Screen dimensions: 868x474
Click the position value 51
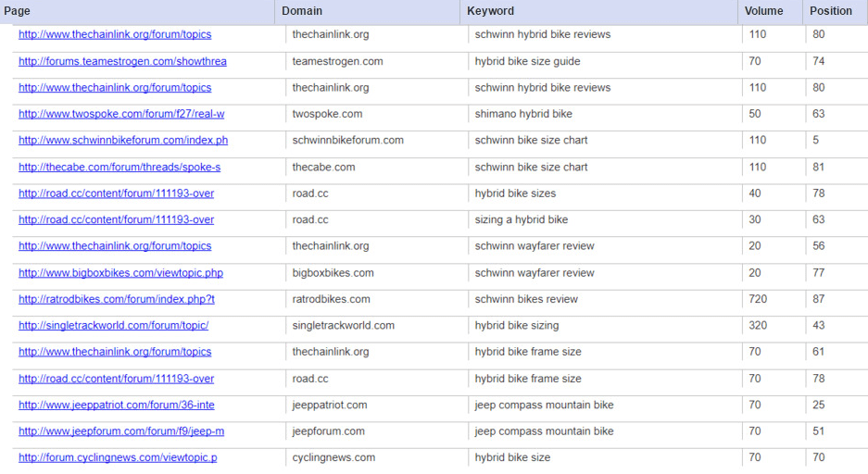tap(819, 431)
